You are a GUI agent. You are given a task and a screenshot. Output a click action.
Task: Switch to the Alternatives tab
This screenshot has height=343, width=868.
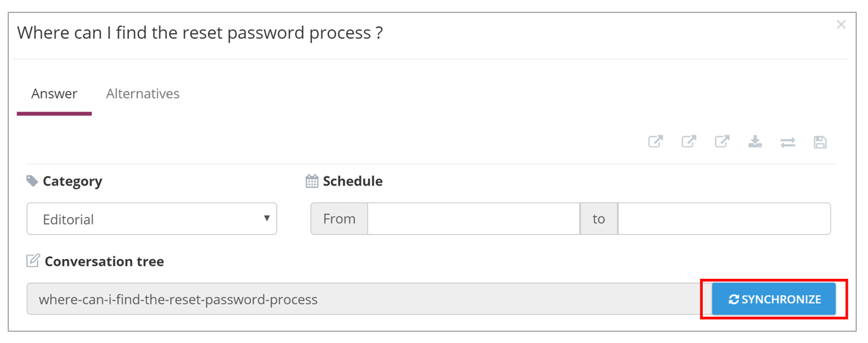[x=143, y=94]
